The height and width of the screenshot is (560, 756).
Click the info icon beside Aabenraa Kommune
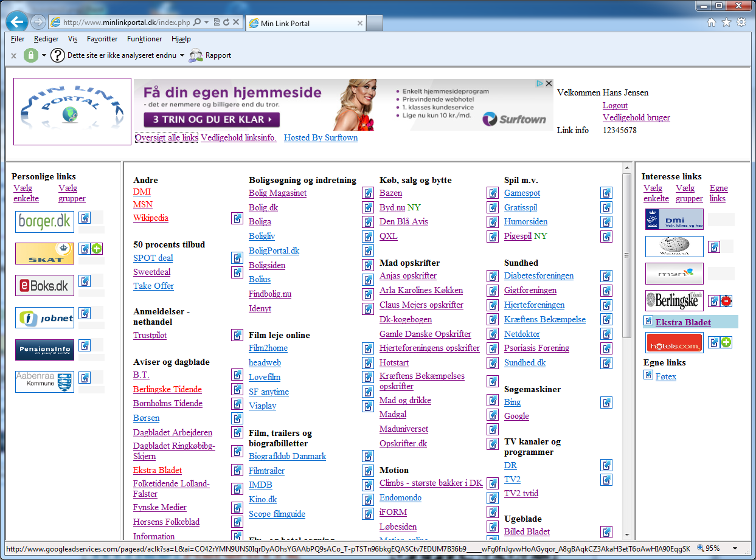pos(85,377)
